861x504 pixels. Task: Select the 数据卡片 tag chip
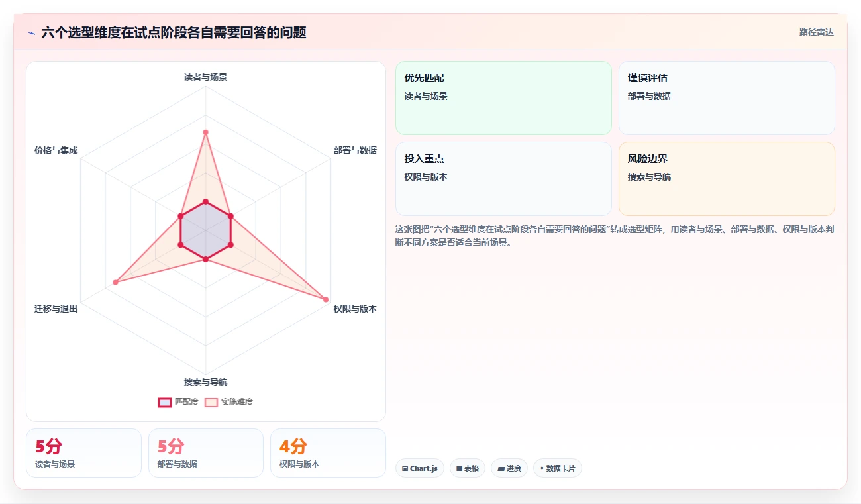[x=558, y=468]
